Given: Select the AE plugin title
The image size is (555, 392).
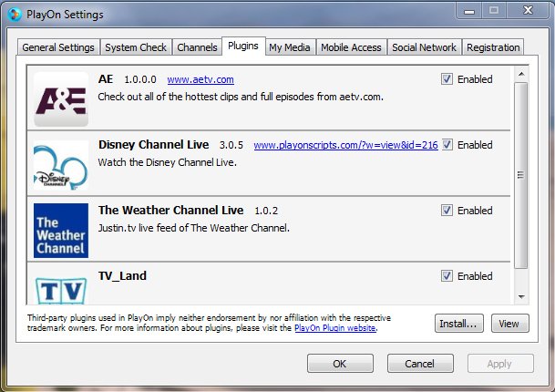Looking at the screenshot, I should coord(106,79).
